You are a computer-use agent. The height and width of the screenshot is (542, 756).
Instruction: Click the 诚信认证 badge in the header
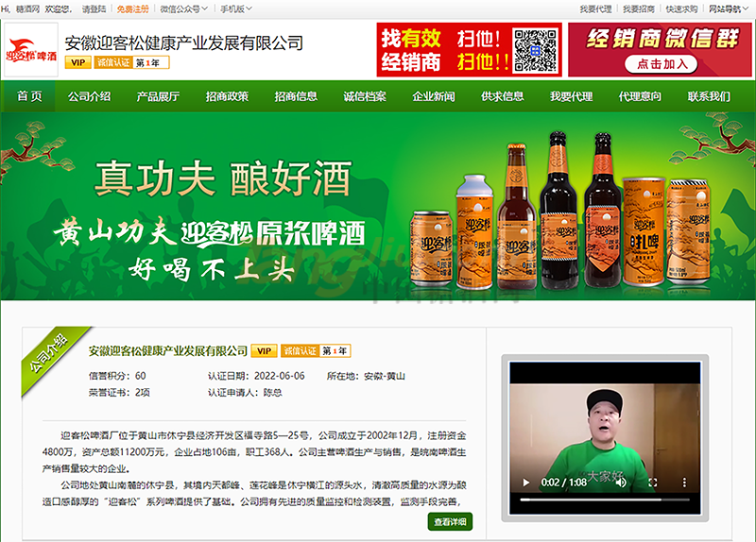[x=112, y=63]
